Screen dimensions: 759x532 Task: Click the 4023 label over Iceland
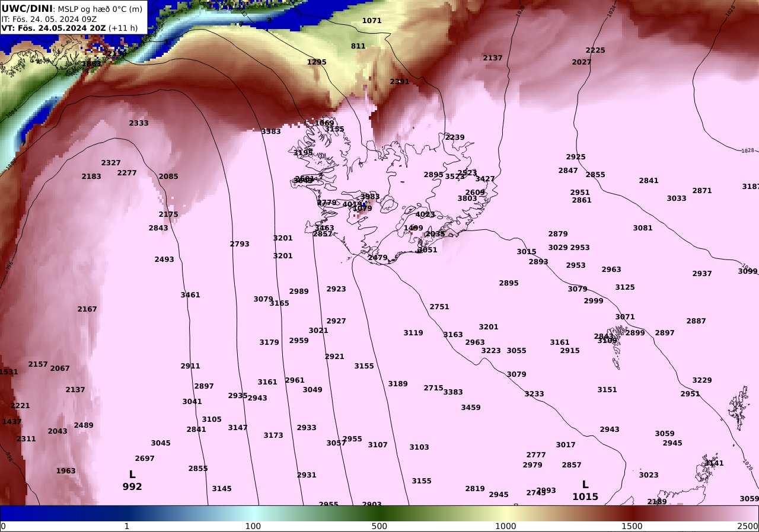pos(425,214)
